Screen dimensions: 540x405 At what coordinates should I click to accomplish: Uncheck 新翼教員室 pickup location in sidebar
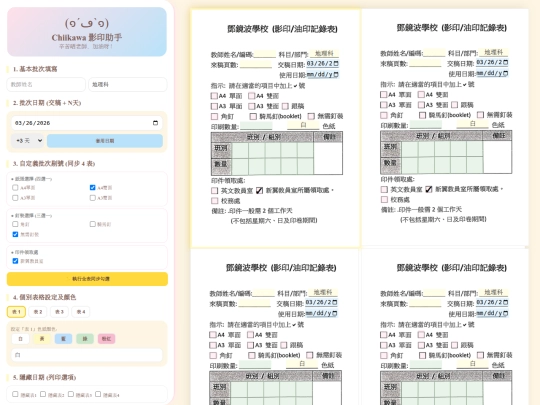(15, 261)
